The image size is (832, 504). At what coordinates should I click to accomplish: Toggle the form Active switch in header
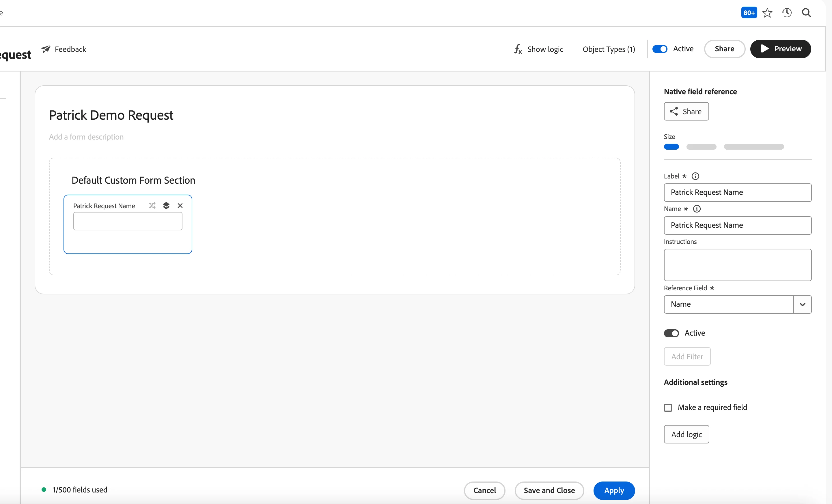coord(659,49)
